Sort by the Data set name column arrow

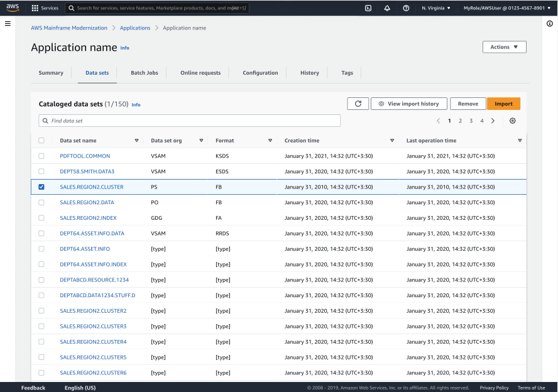click(x=136, y=141)
